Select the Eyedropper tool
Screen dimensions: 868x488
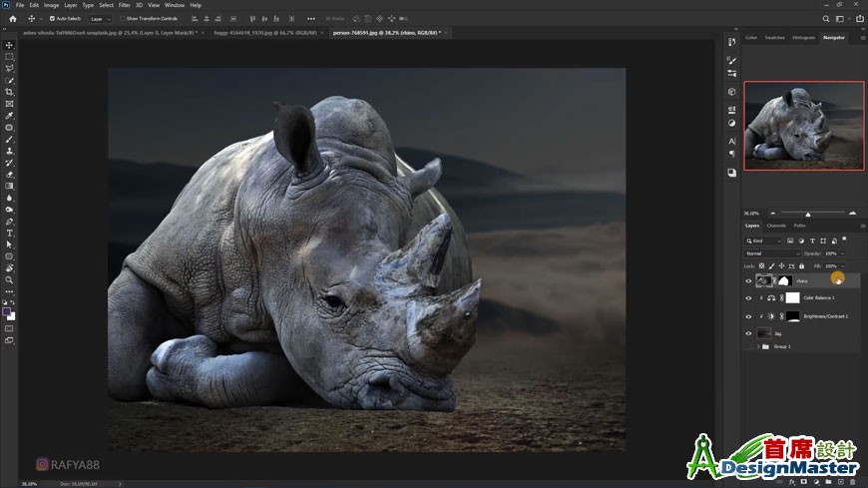[9, 116]
